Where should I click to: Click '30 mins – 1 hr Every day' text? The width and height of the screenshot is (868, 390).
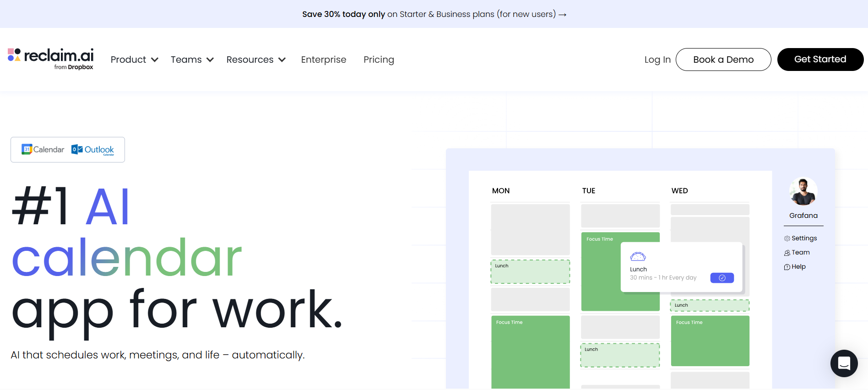point(663,278)
